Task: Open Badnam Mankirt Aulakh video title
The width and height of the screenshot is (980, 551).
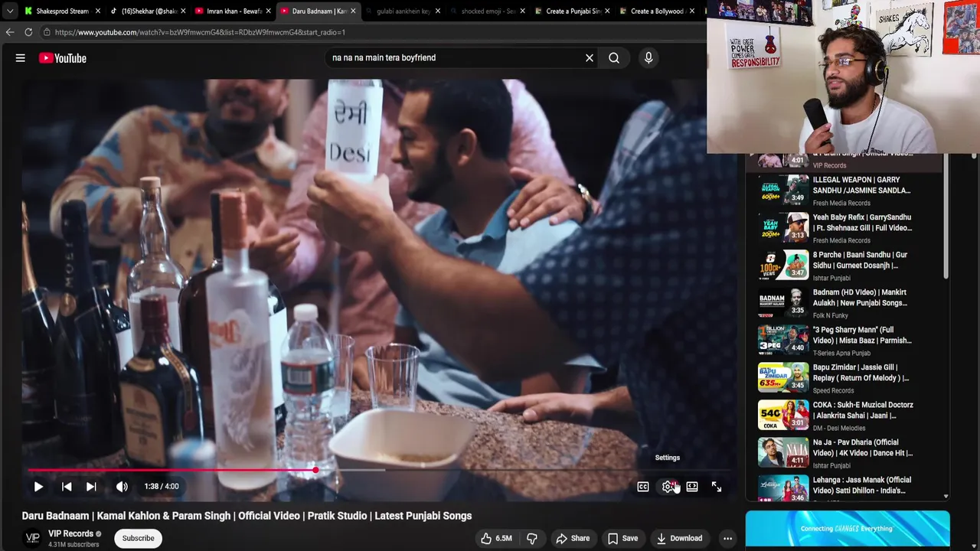Action: [x=861, y=298]
